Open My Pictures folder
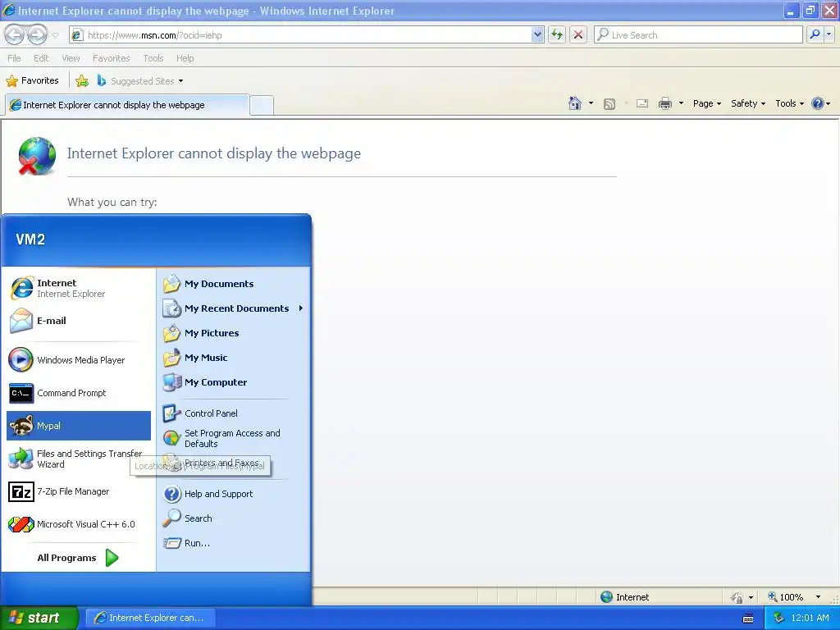Screen dimensions: 840x630 click(x=233, y=333)
